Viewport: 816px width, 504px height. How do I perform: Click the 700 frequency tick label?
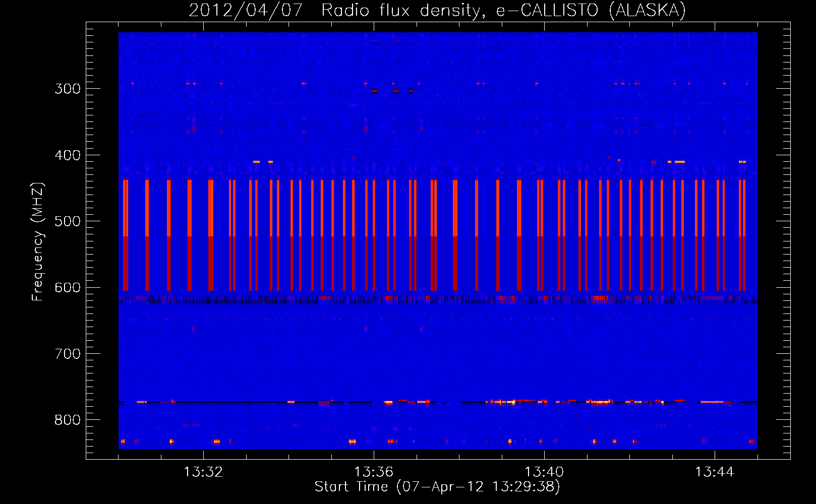coord(68,354)
